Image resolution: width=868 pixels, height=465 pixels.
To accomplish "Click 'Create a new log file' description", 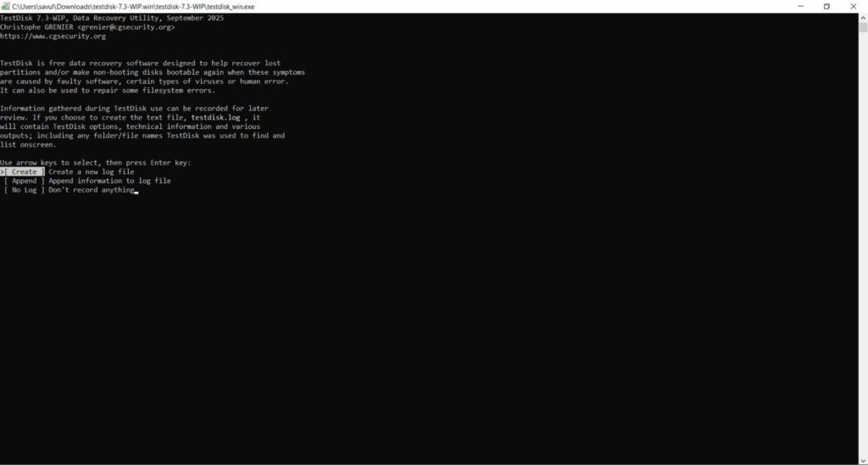I will (92, 171).
